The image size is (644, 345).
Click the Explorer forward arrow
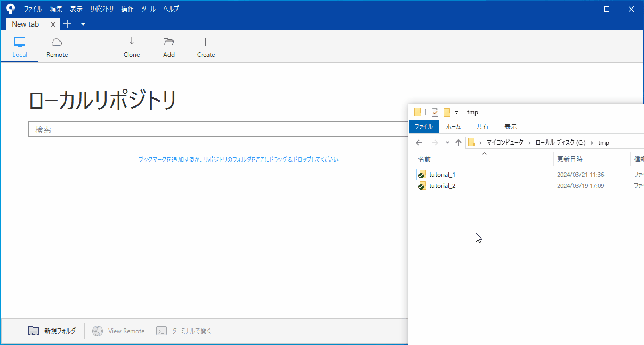tap(434, 143)
